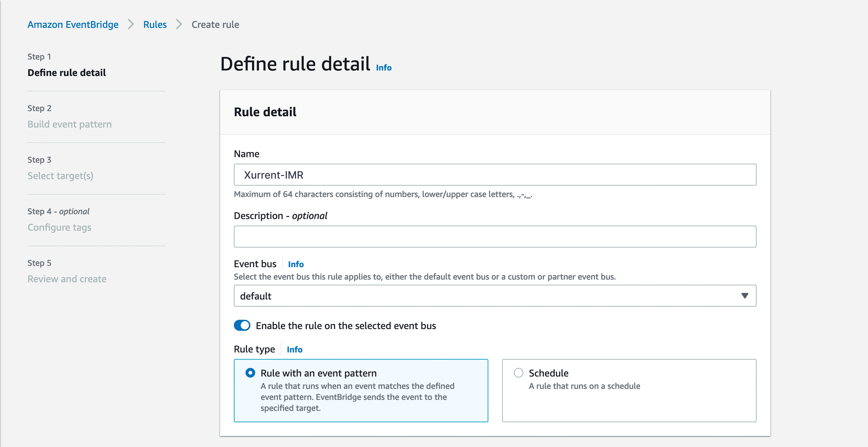Image resolution: width=868 pixels, height=447 pixels.
Task: Select Rule with an event pattern radio
Action: point(250,373)
